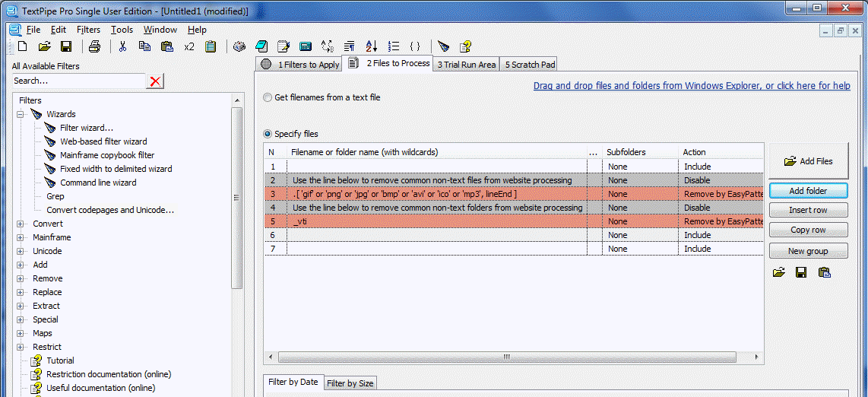868x397 pixels.
Task: Click the Cut scissors icon
Action: point(122,46)
